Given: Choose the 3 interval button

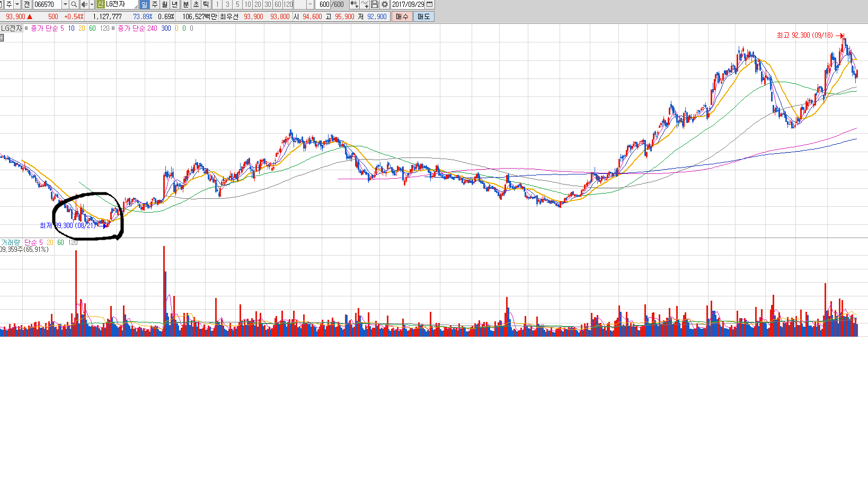Looking at the screenshot, I should [x=227, y=4].
